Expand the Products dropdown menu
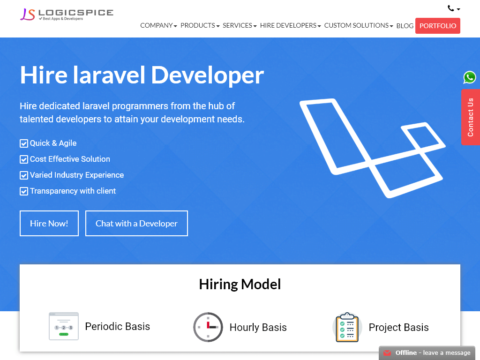The width and height of the screenshot is (480, 360). pyautogui.click(x=200, y=26)
